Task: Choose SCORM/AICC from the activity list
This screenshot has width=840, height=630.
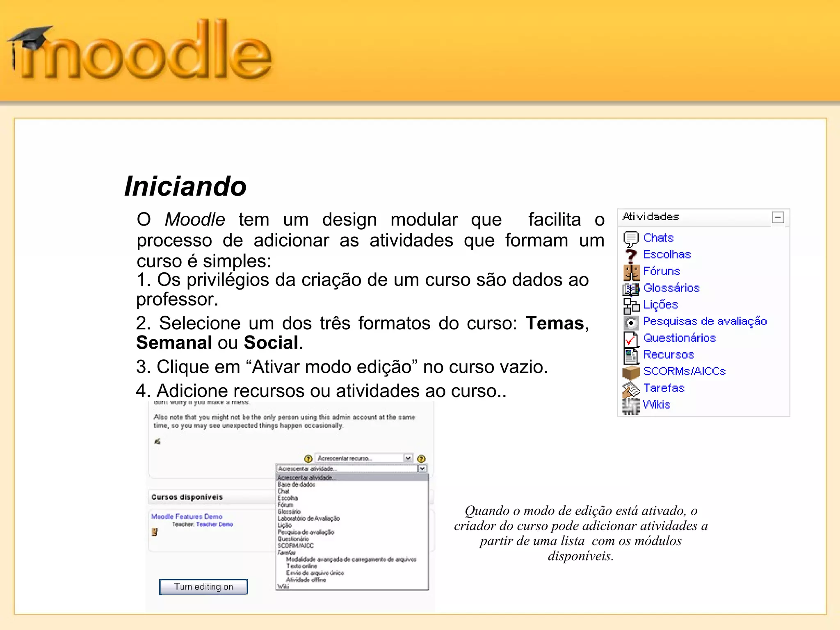Action: click(295, 546)
